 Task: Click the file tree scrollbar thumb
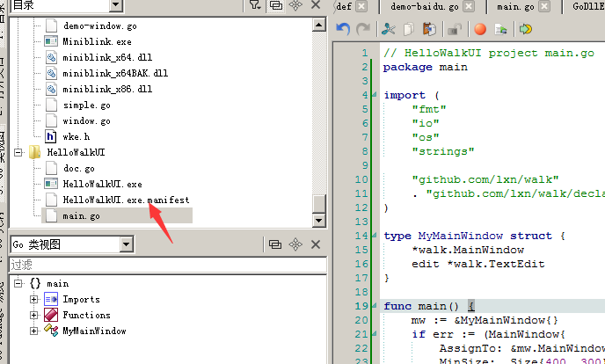(319, 204)
